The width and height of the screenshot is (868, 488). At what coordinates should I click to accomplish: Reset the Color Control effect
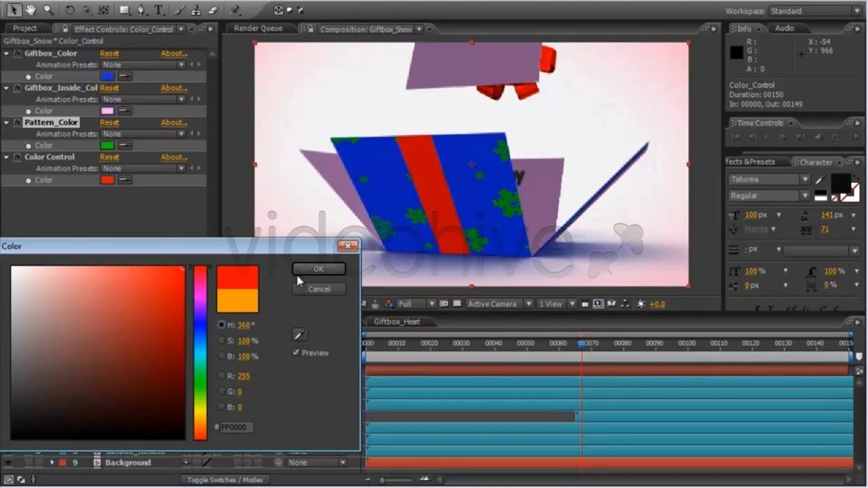point(109,157)
